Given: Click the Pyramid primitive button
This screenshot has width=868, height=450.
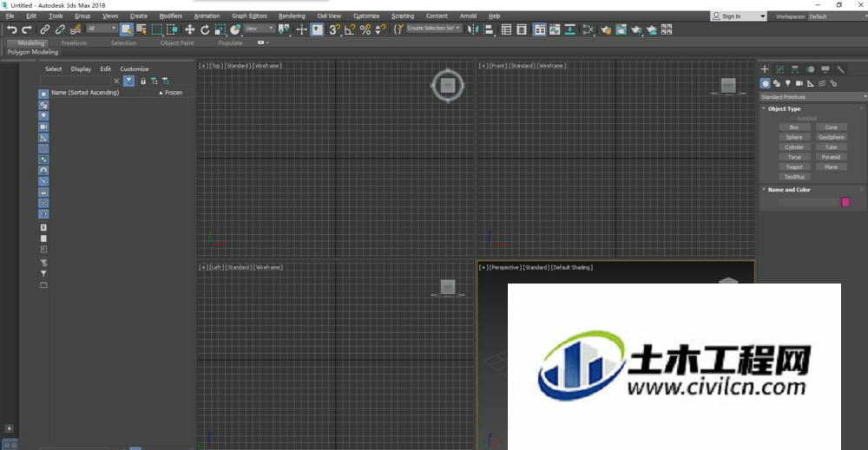Looking at the screenshot, I should tap(831, 157).
